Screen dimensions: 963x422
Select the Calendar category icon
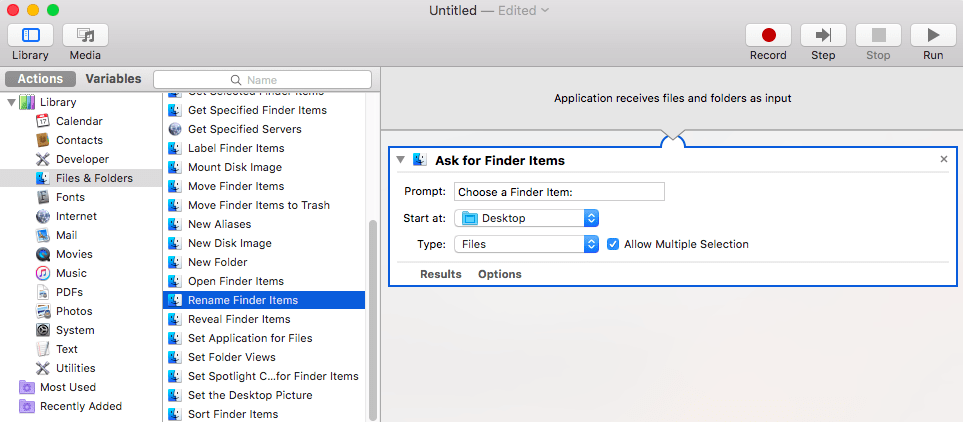point(43,121)
